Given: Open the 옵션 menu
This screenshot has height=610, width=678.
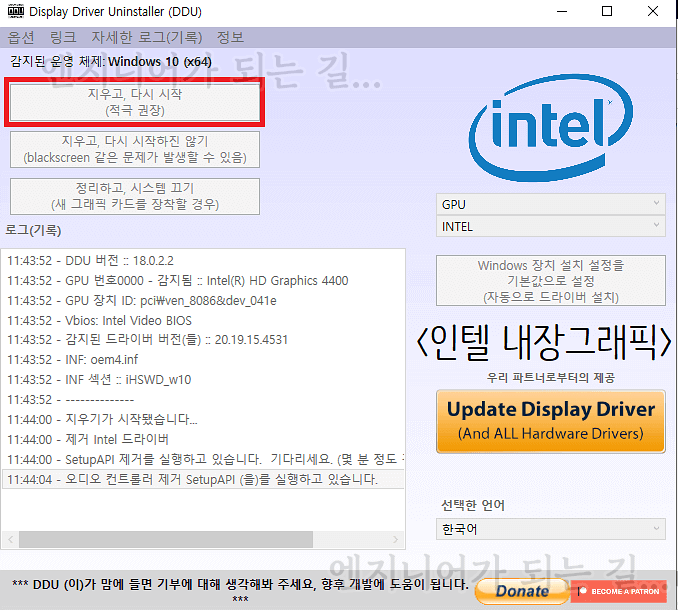Looking at the screenshot, I should tap(20, 38).
